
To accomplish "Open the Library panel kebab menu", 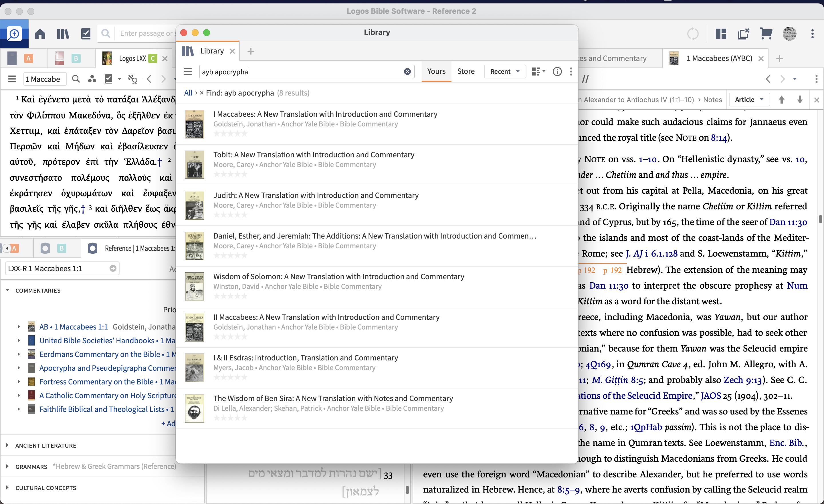I will click(571, 72).
